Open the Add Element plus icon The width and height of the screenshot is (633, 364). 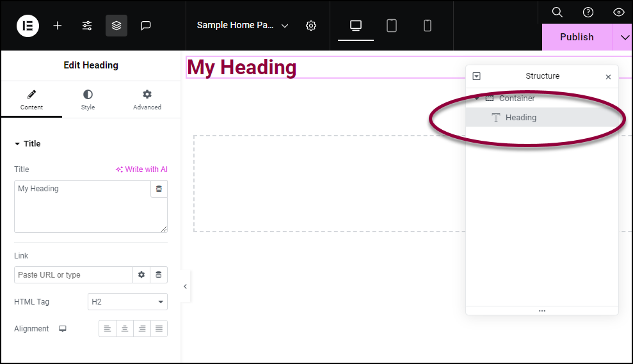tap(58, 26)
